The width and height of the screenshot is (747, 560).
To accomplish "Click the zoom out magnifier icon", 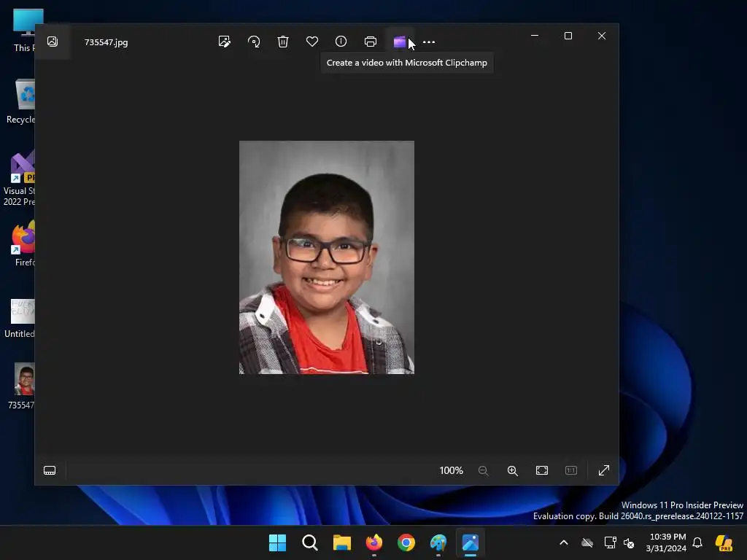I will coord(483,470).
